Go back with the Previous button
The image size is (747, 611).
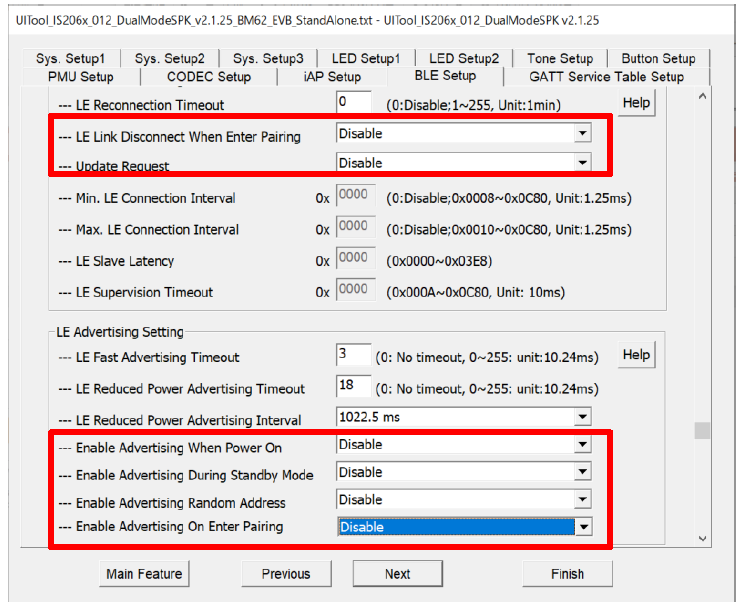286,574
